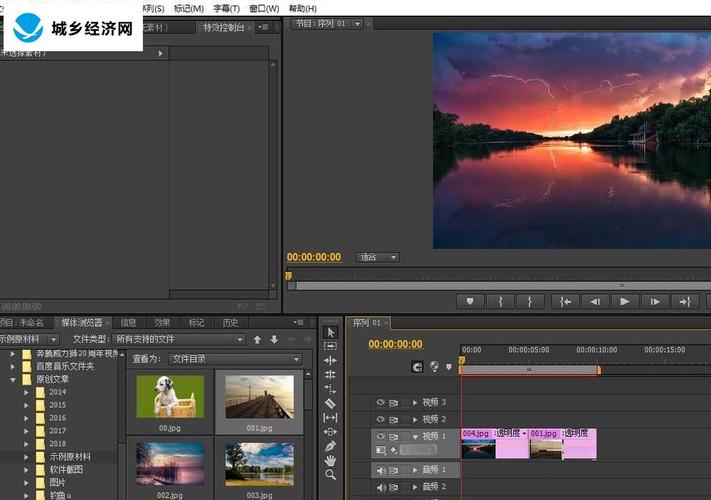Hide the 视频 3 track with eye icon
Screen dimensions: 711x500
coord(380,402)
